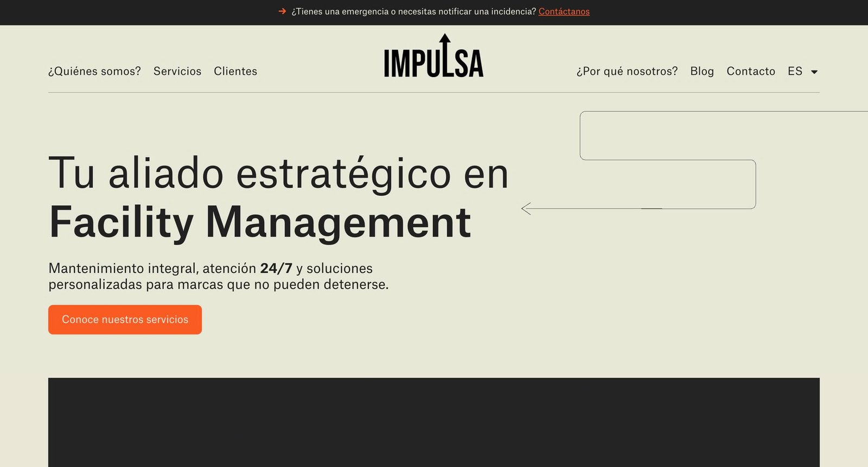Viewport: 868px width, 467px height.
Task: Open the Contáctanos link in the emergency banner
Action: click(564, 11)
